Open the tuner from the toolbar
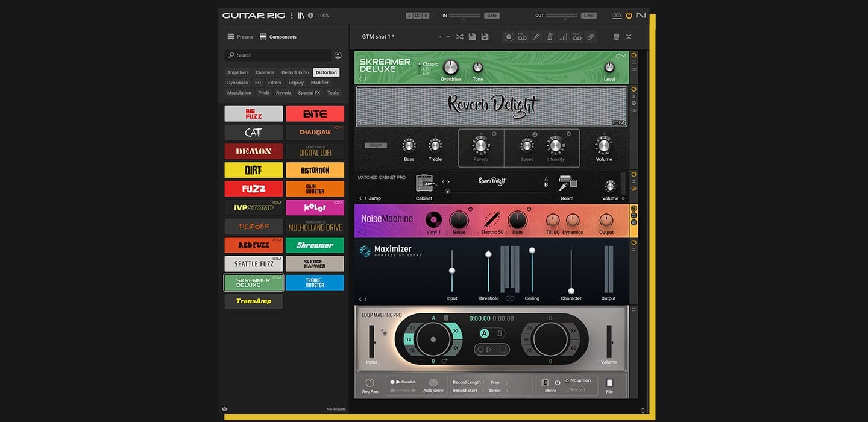The height and width of the screenshot is (422, 868). click(x=536, y=37)
